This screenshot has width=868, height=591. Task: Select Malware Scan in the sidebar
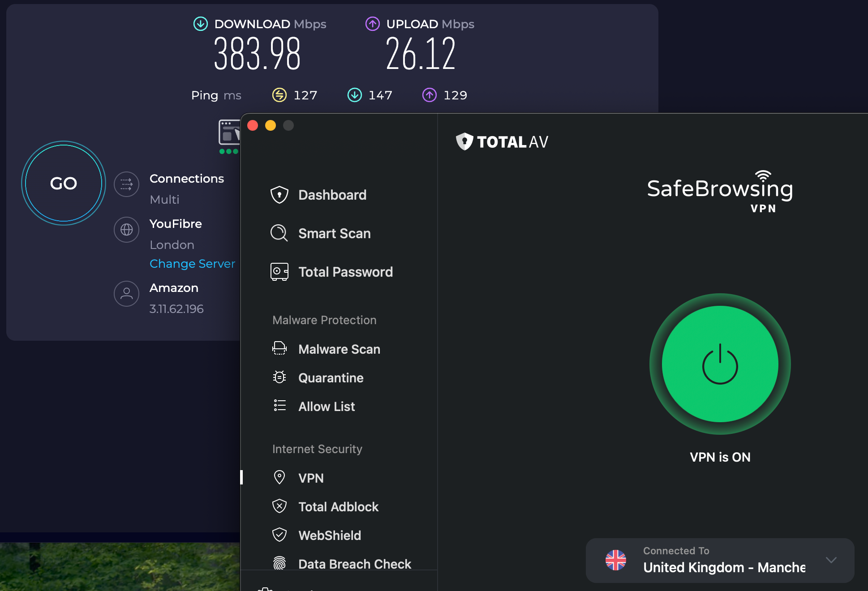coord(339,349)
